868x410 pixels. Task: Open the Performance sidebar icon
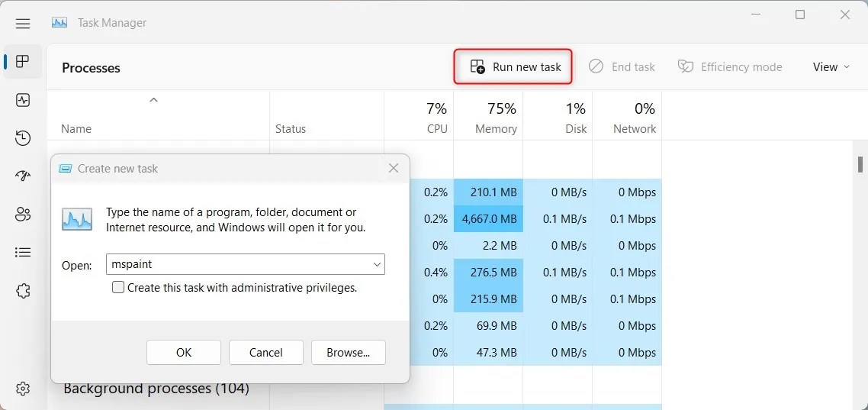tap(23, 100)
